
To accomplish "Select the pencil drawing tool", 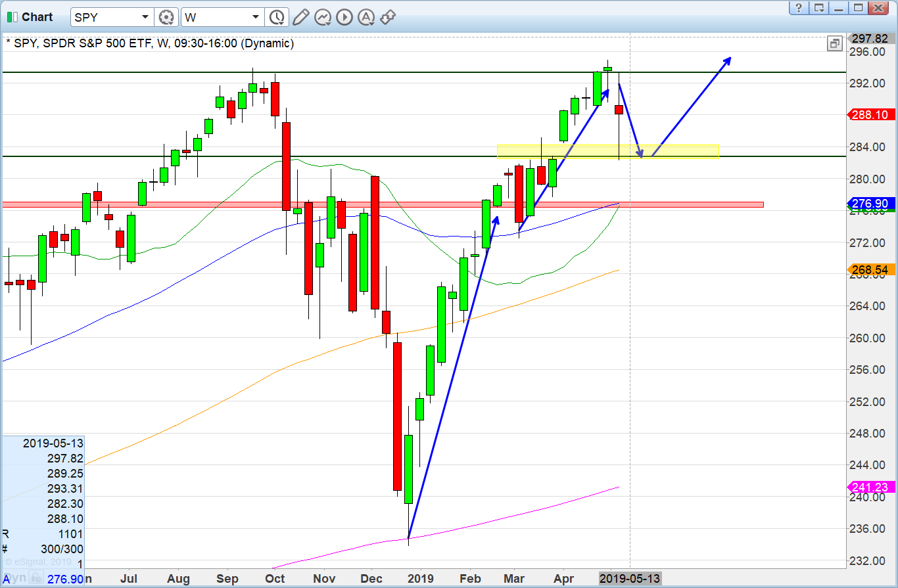I will [302, 17].
